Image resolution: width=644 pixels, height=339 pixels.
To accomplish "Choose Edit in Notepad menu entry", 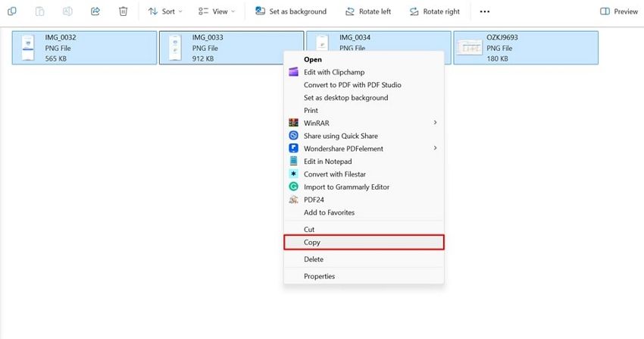I will point(327,162).
